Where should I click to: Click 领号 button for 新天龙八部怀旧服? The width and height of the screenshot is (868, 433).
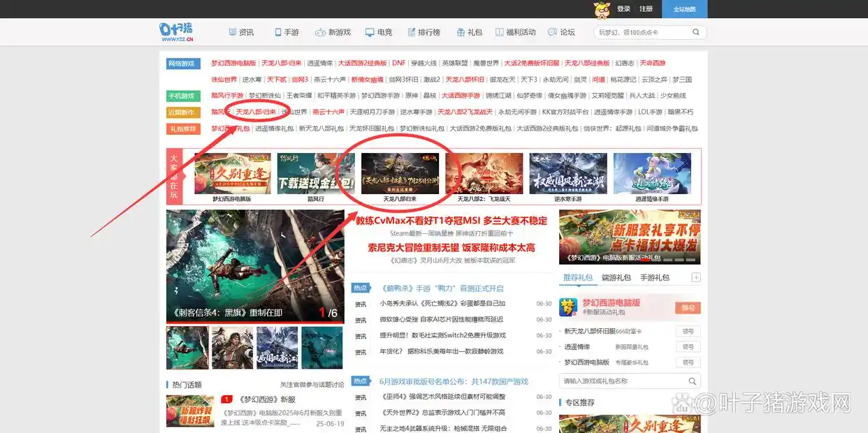click(x=688, y=331)
